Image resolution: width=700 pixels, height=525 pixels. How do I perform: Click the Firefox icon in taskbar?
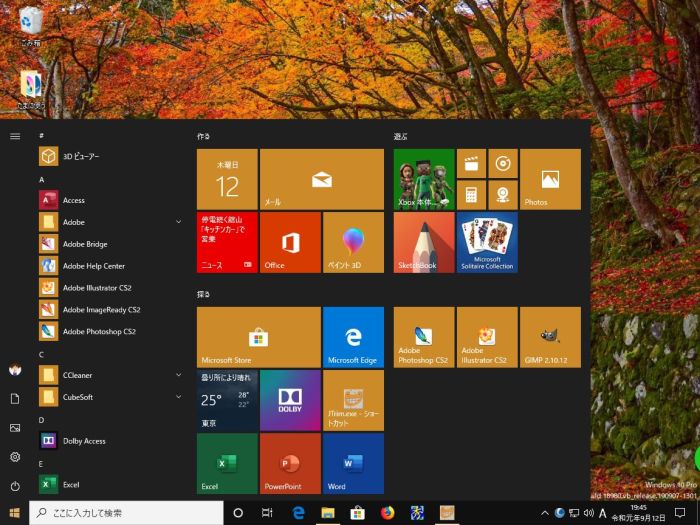[x=387, y=513]
